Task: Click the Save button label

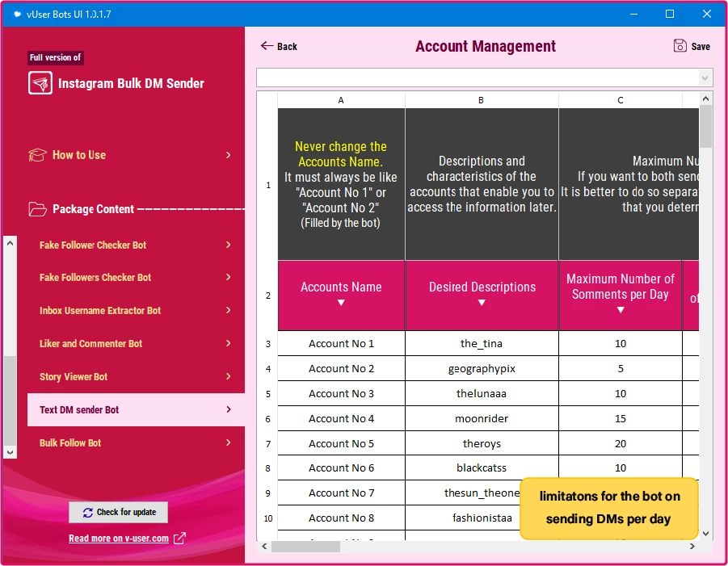Action: coord(701,46)
